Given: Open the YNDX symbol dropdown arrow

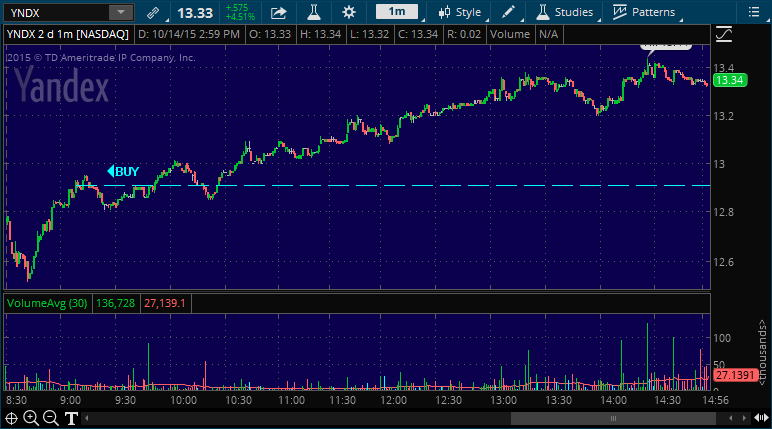Looking at the screenshot, I should pyautogui.click(x=121, y=12).
